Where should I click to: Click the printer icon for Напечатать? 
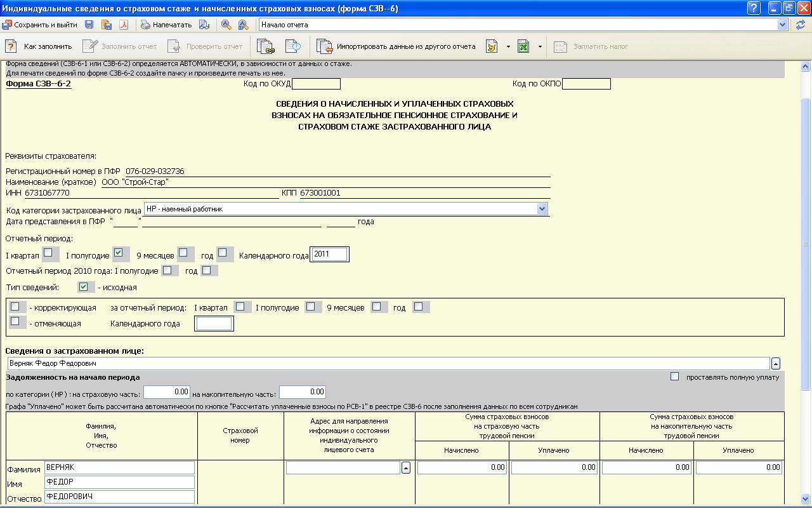(145, 25)
